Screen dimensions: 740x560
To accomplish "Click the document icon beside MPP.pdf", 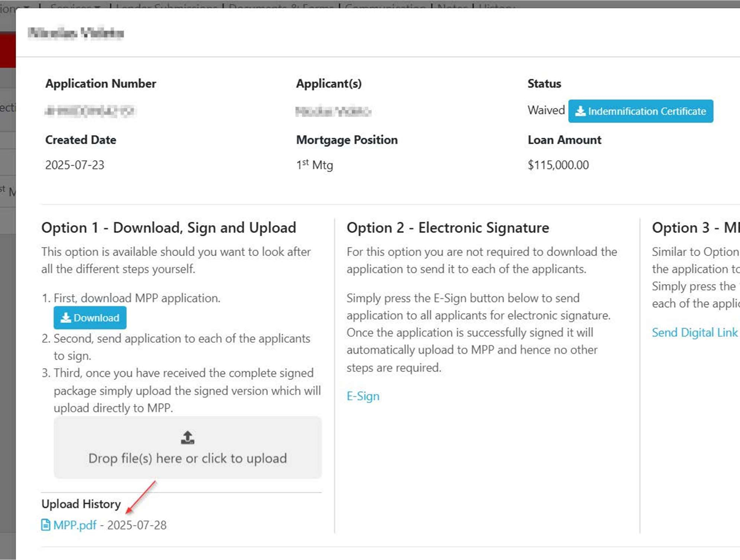I will [x=46, y=525].
